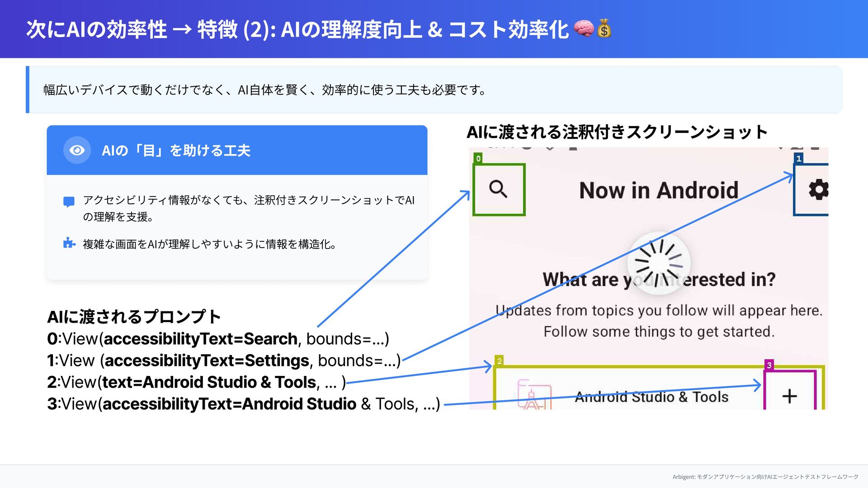Click the prompt line with accessibilityText=Settings

click(x=224, y=361)
